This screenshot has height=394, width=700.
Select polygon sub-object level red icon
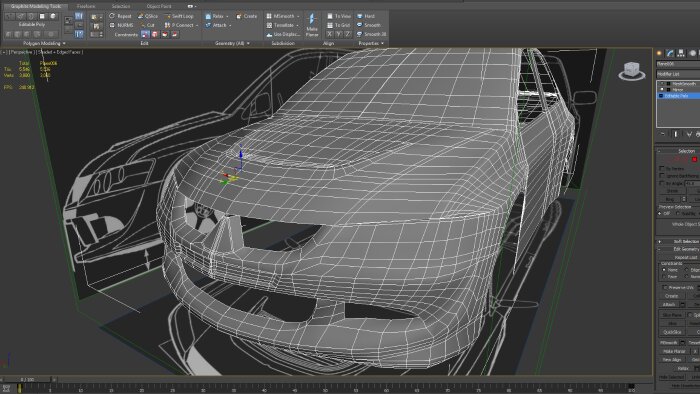click(694, 160)
